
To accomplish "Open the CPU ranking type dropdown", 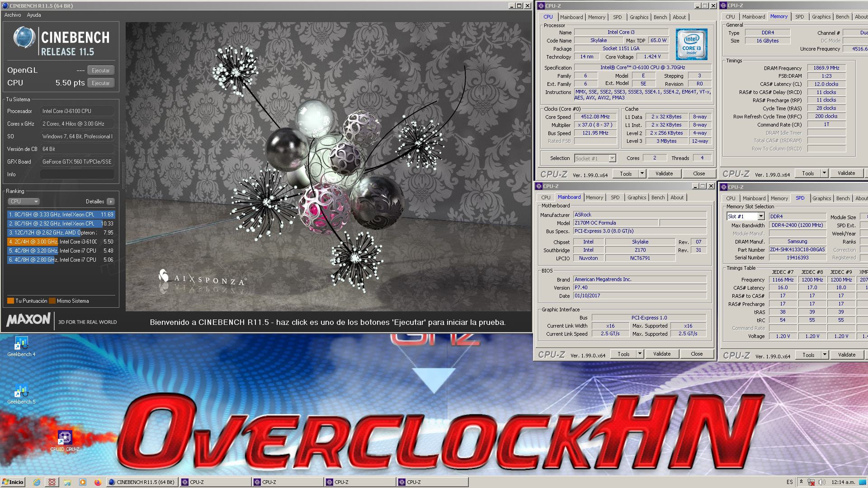I will pos(24,202).
